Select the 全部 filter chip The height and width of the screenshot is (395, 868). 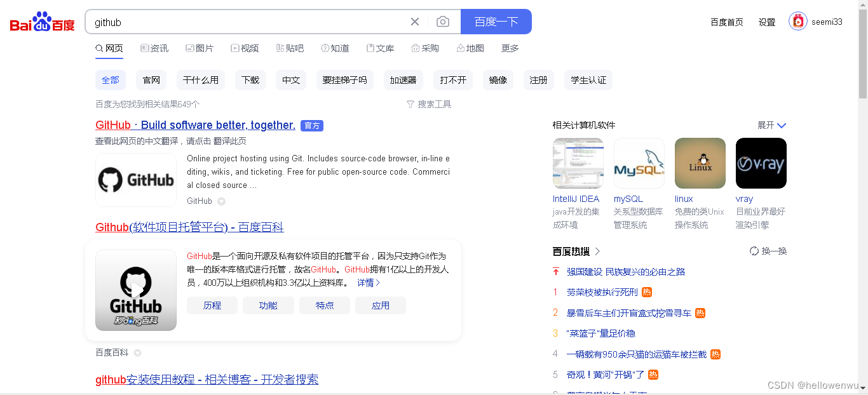click(111, 80)
